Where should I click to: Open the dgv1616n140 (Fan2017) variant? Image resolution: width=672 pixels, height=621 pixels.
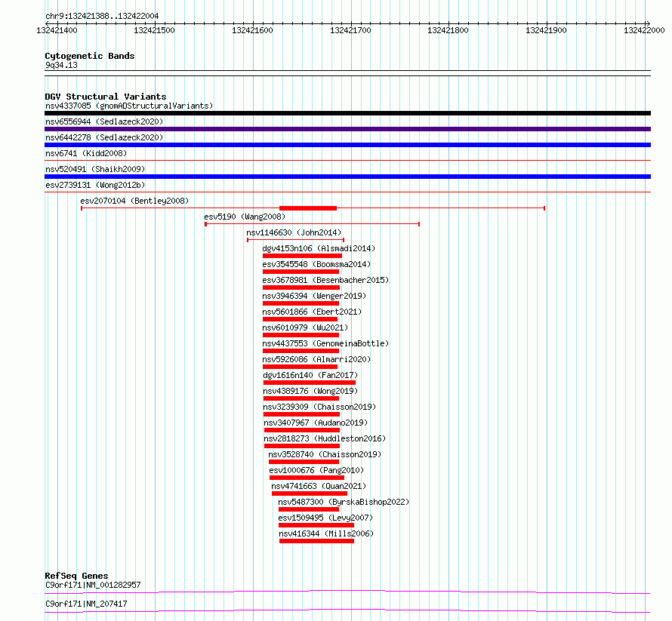coord(310,375)
